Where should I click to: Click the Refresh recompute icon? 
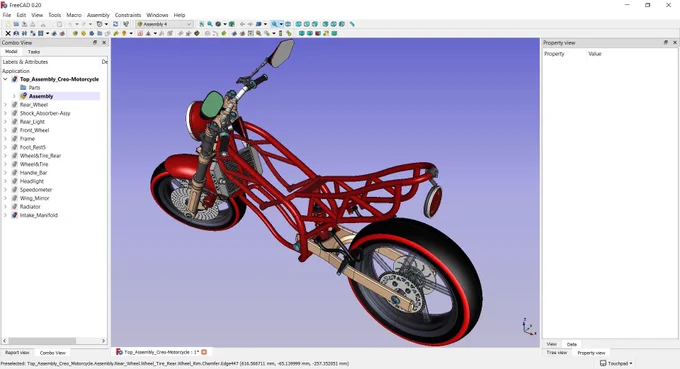click(x=115, y=24)
